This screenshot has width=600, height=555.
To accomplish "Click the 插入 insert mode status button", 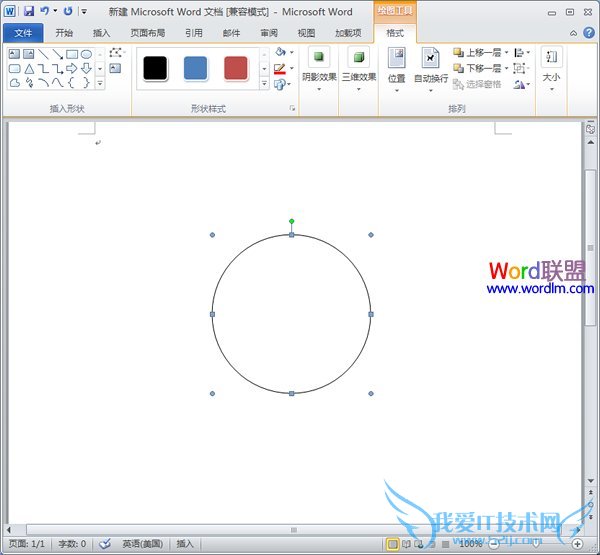I will coord(185,544).
